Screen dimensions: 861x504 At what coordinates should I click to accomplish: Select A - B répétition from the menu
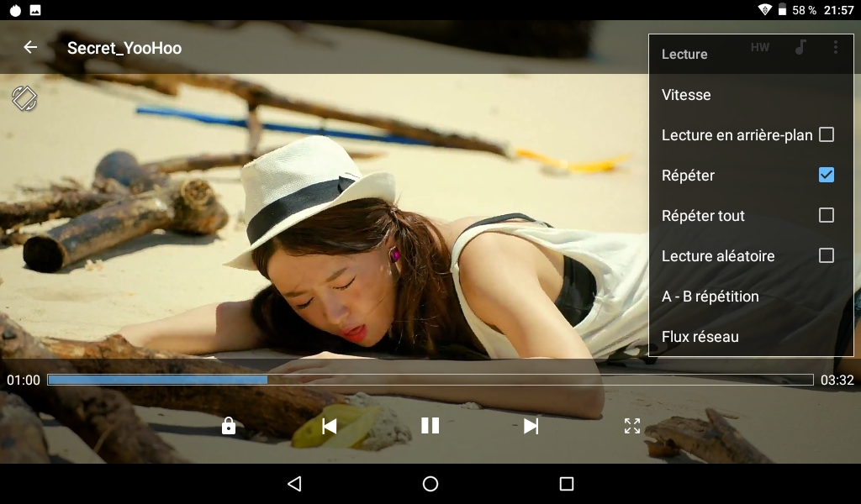click(710, 297)
